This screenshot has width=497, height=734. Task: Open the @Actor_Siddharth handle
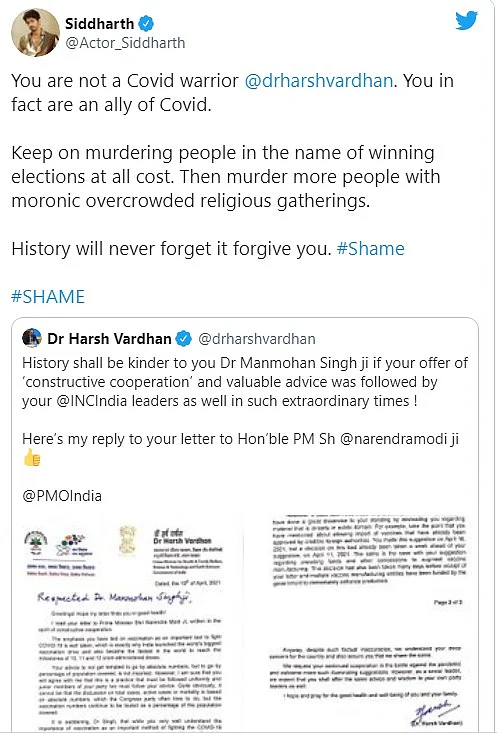click(125, 43)
